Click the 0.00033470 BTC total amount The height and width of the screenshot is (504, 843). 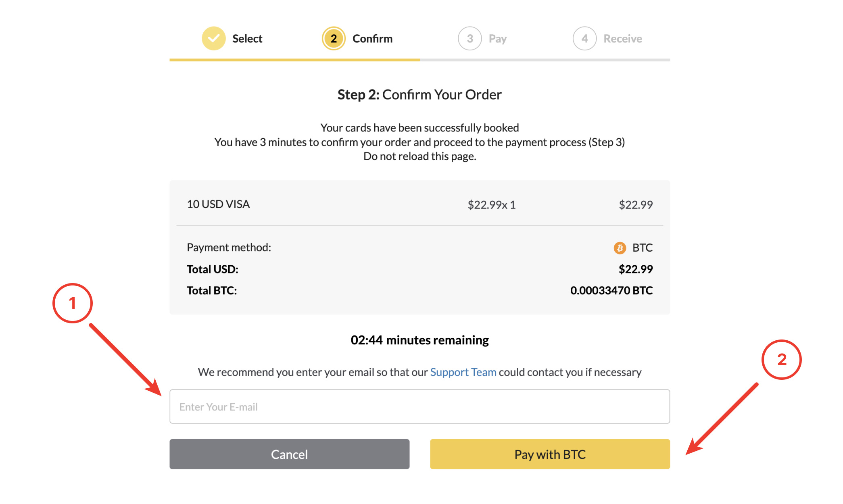click(x=611, y=291)
